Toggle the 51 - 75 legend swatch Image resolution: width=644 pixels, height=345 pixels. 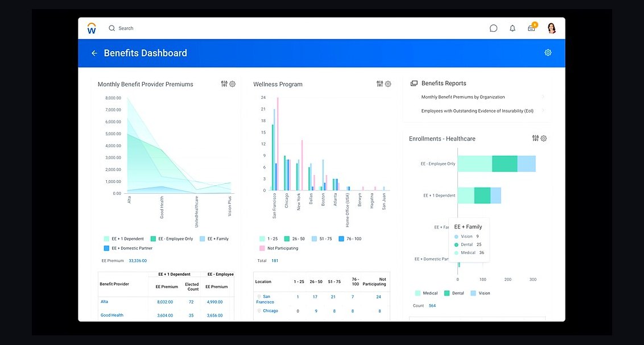[314, 239]
